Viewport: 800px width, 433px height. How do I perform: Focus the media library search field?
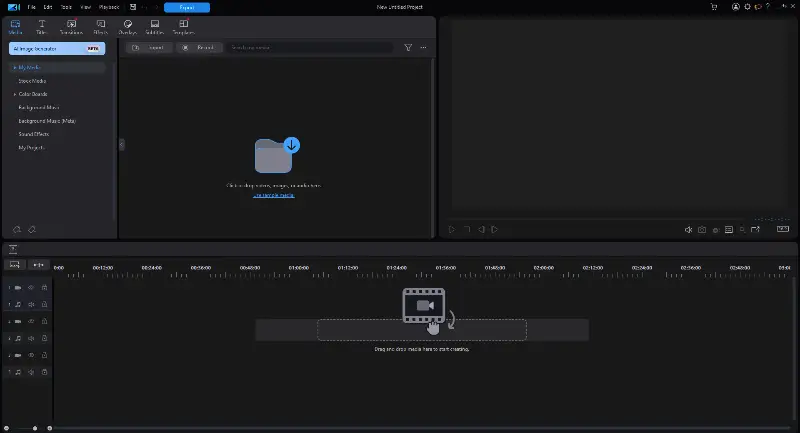pos(310,47)
